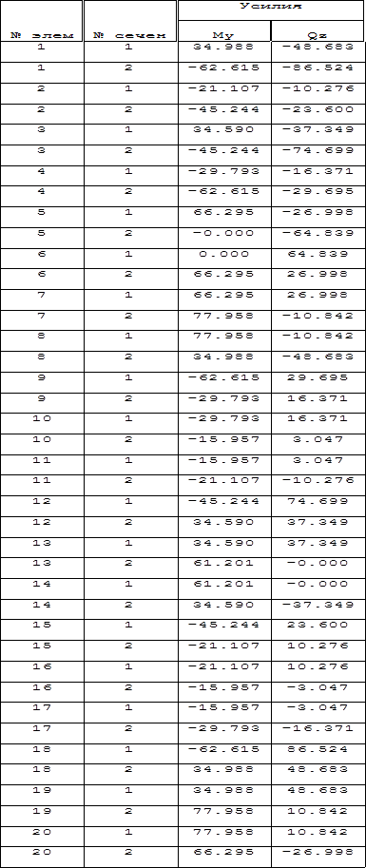Click the Усилия table header
Image resolution: width=366 pixels, height=868 pixels.
pyautogui.click(x=271, y=8)
